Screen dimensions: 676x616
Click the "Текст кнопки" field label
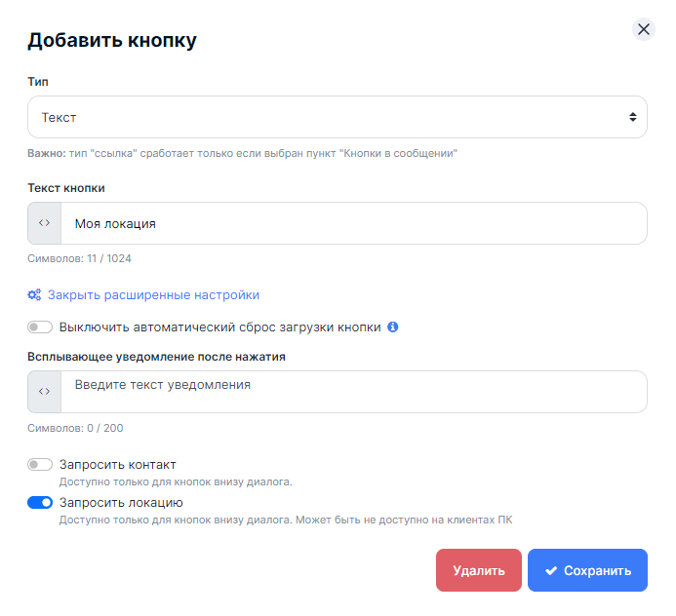(x=66, y=188)
